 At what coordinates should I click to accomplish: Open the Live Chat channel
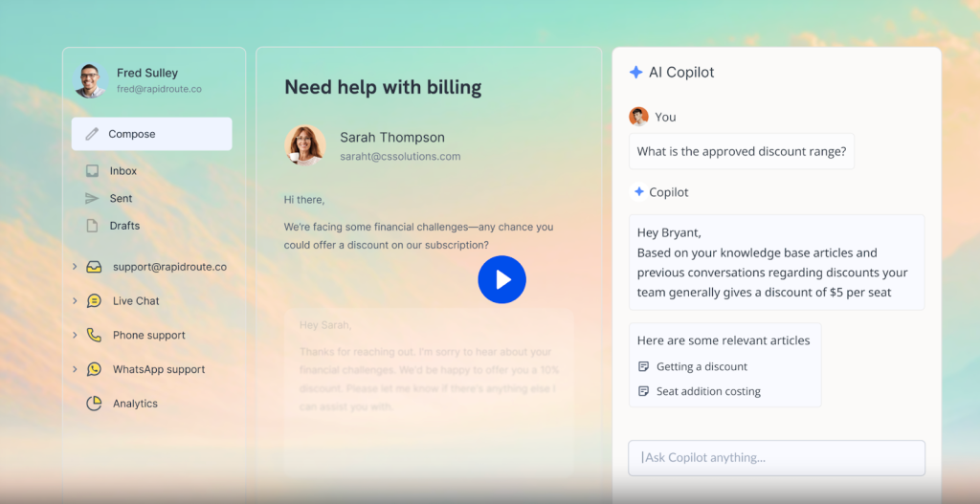point(136,300)
